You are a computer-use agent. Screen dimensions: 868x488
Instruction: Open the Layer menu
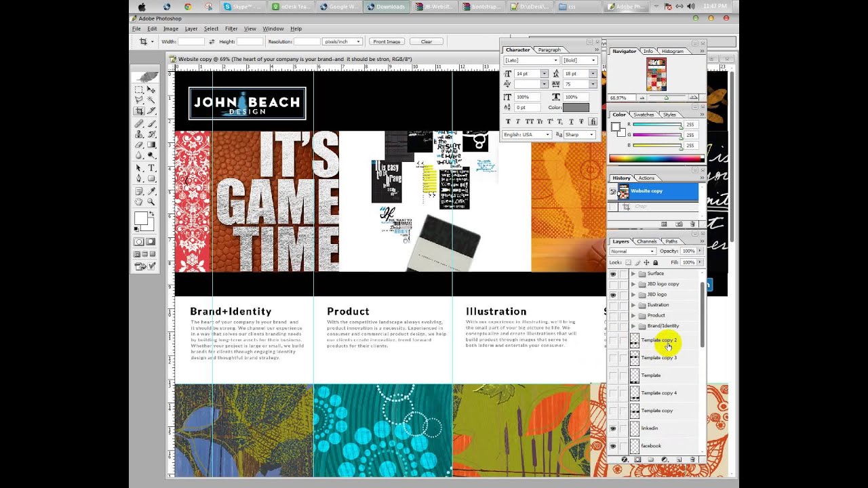[191, 28]
